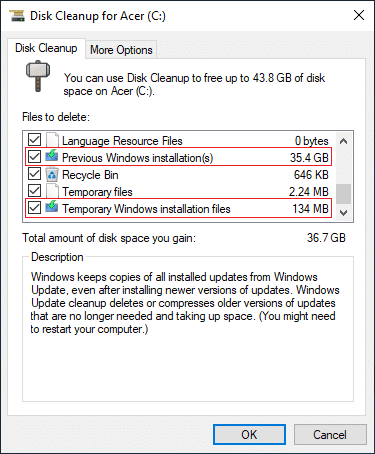This screenshot has width=375, height=454.
Task: Click the Cancel button
Action: pyautogui.click(x=330, y=435)
